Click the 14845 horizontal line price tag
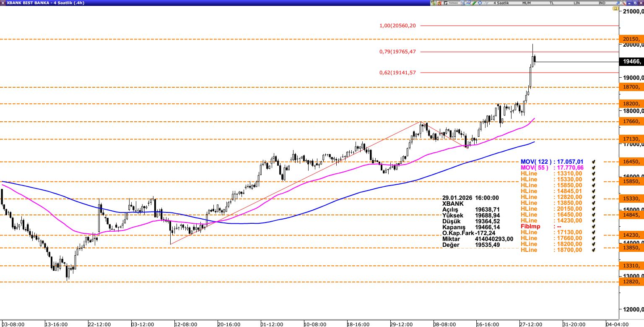Viewport: 644px width, 327px height. coord(631,215)
